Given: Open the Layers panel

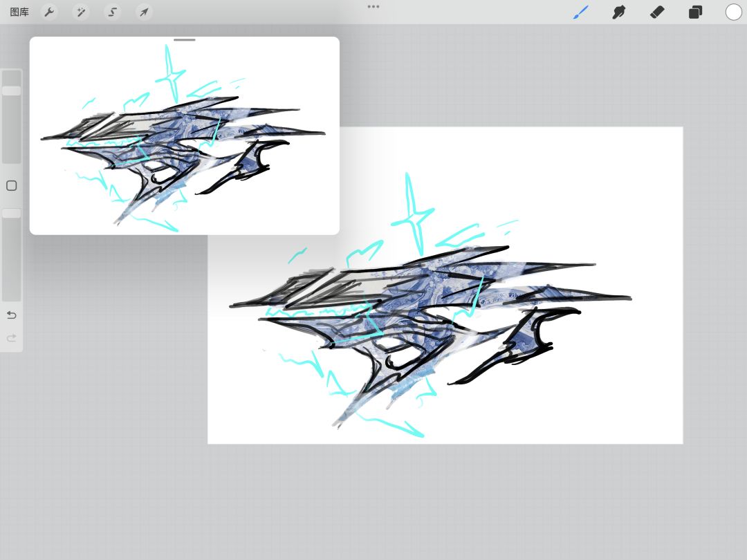Looking at the screenshot, I should pyautogui.click(x=695, y=12).
